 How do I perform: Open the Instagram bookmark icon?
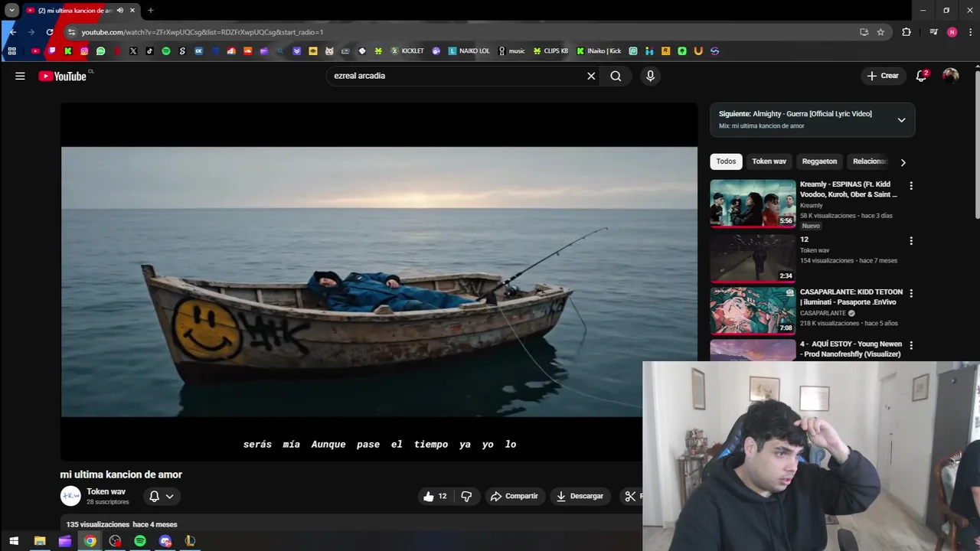(x=84, y=51)
